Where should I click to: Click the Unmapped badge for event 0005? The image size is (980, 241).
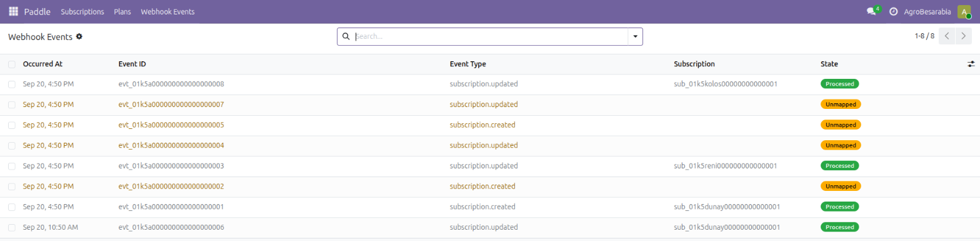(x=841, y=125)
